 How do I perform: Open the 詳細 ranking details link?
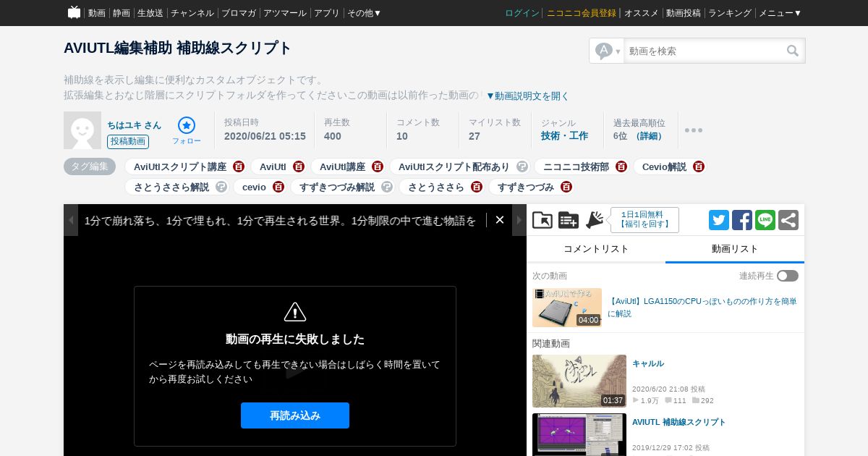tap(649, 136)
